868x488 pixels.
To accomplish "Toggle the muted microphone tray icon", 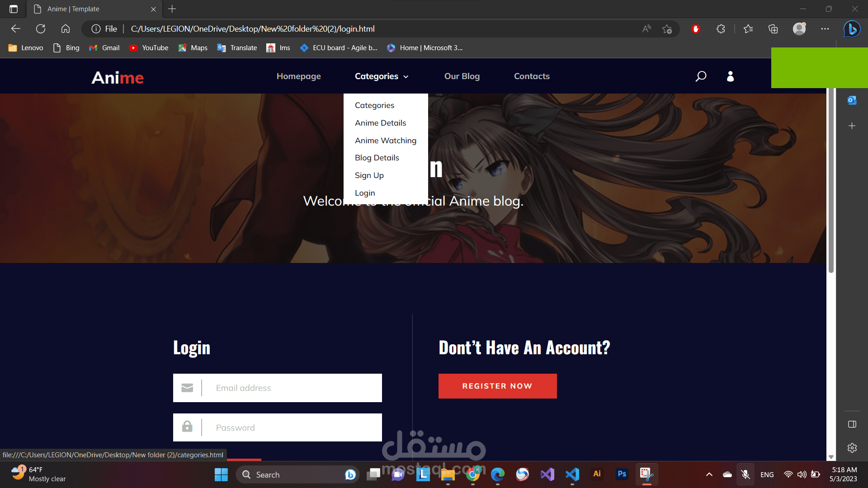I will [745, 474].
